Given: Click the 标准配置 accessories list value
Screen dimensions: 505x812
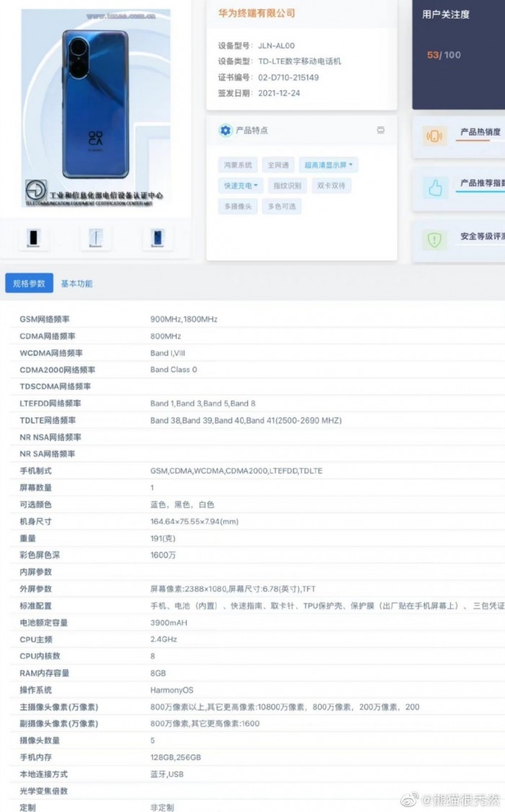Looking at the screenshot, I should pyautogui.click(x=328, y=605).
